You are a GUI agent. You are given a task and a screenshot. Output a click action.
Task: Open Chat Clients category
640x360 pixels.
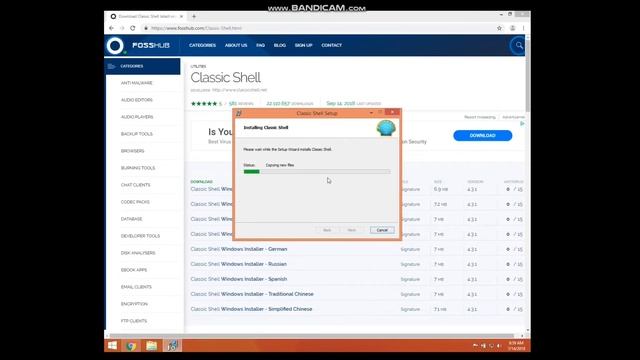(135, 185)
